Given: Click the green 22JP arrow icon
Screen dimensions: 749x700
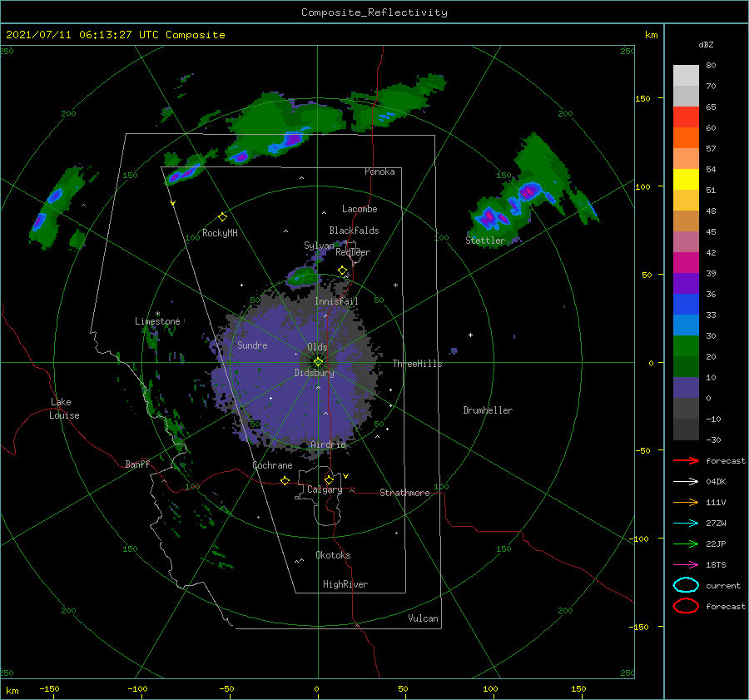Looking at the screenshot, I should click(x=686, y=544).
